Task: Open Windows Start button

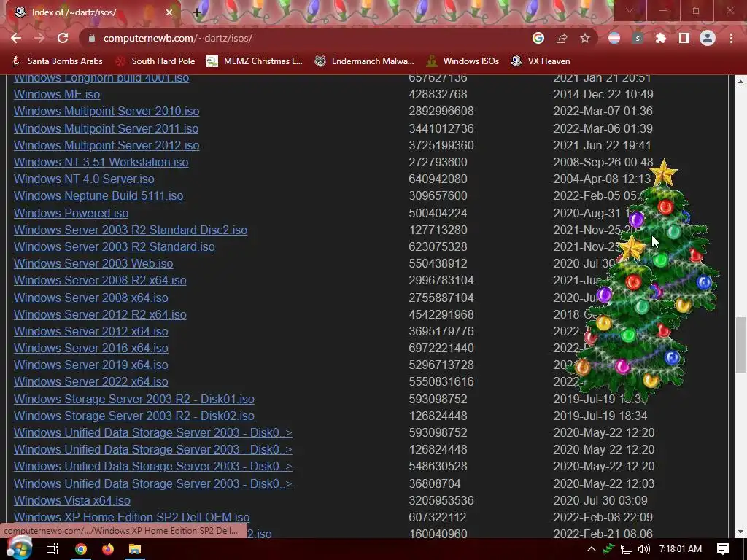Action: coord(19,549)
